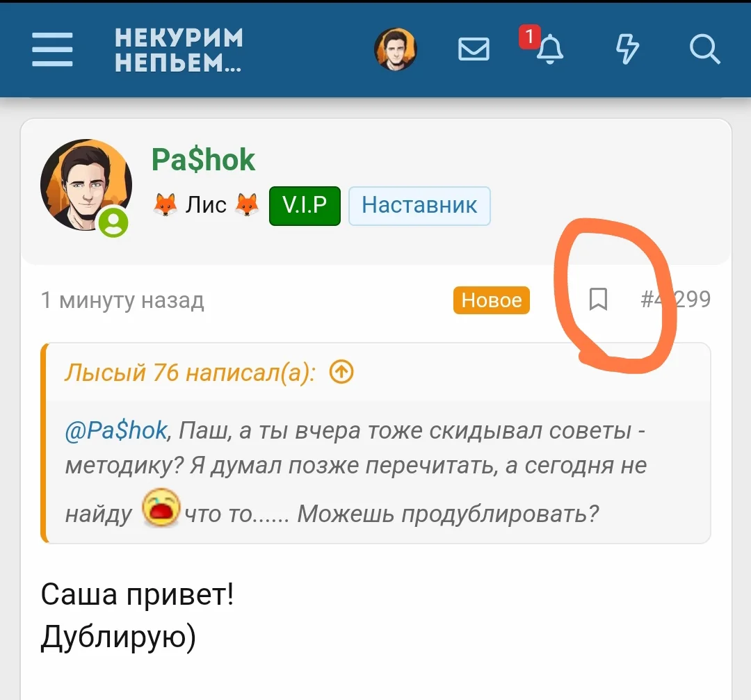The image size is (751, 700).
Task: Open the search magnifier icon
Action: tap(704, 49)
